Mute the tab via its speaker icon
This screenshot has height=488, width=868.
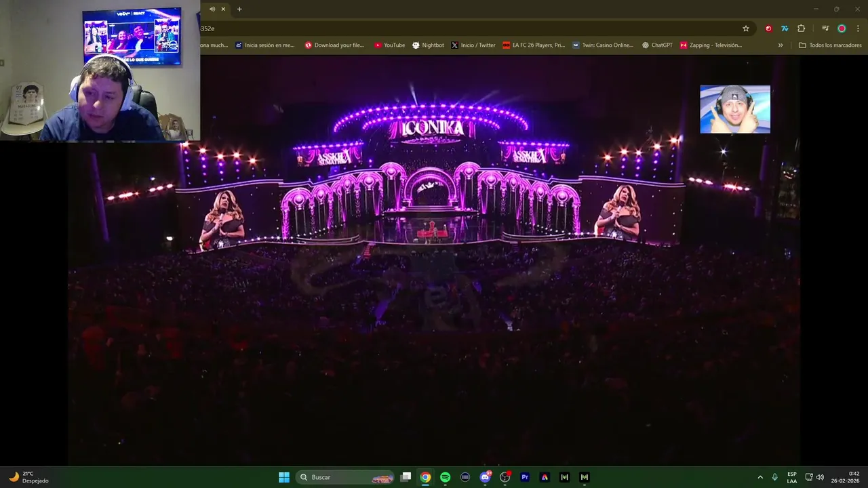pos(212,9)
